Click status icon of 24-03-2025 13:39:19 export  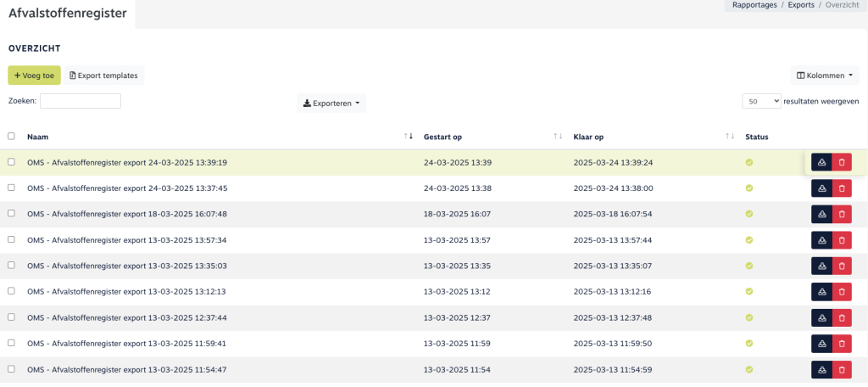pos(748,162)
